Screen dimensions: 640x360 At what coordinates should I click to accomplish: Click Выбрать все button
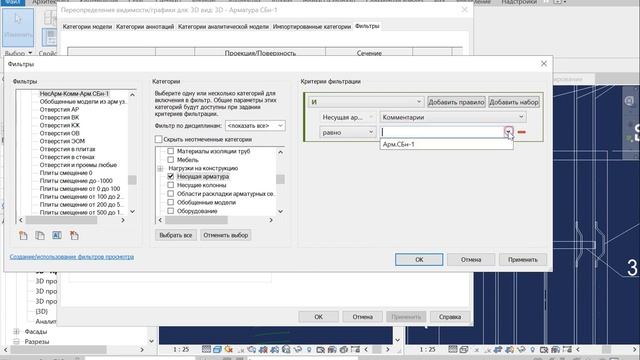[x=176, y=235]
